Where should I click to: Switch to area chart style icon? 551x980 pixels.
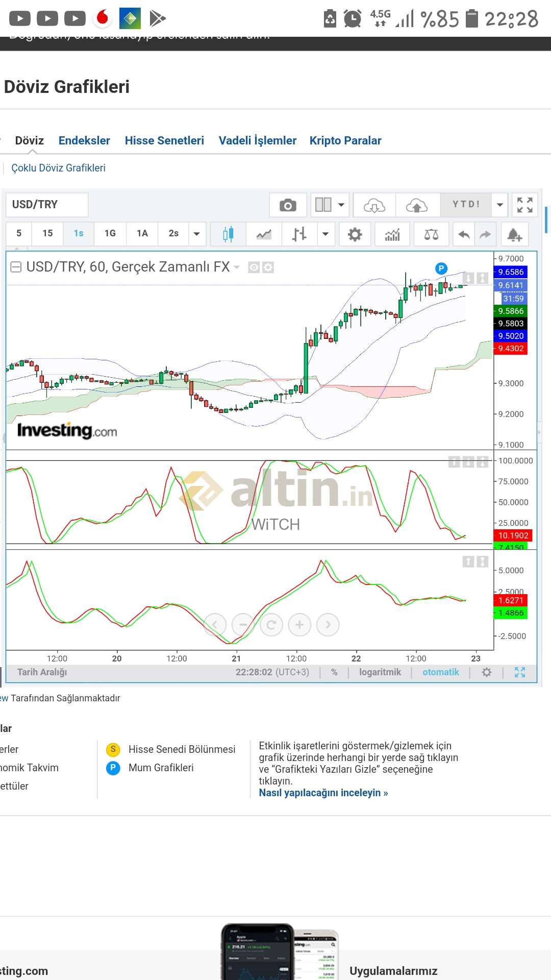click(264, 234)
